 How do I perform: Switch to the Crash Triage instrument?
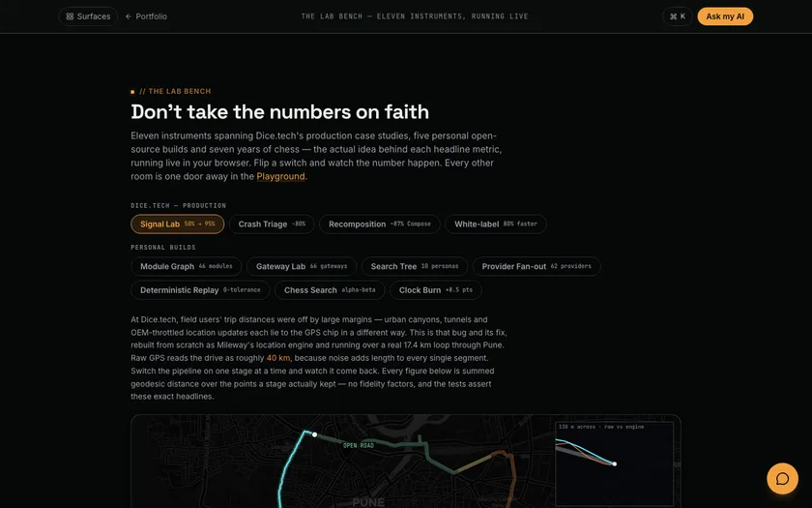[x=272, y=224]
